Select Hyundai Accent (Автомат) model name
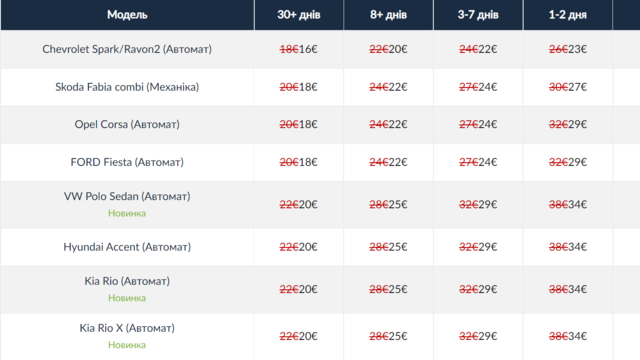 pyautogui.click(x=127, y=247)
